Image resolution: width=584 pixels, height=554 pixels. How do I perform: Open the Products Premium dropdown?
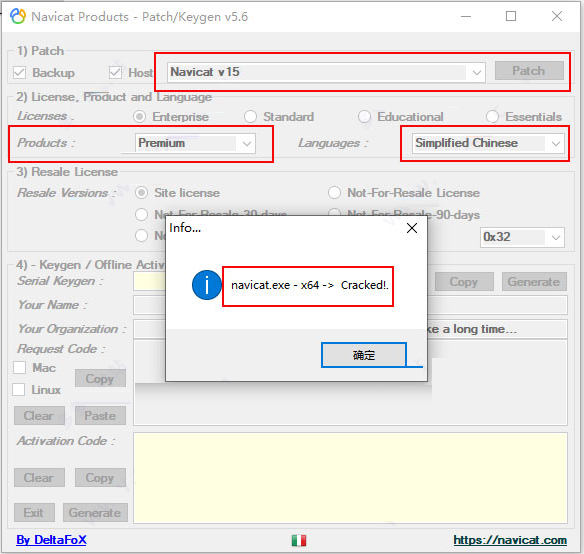[x=195, y=143]
